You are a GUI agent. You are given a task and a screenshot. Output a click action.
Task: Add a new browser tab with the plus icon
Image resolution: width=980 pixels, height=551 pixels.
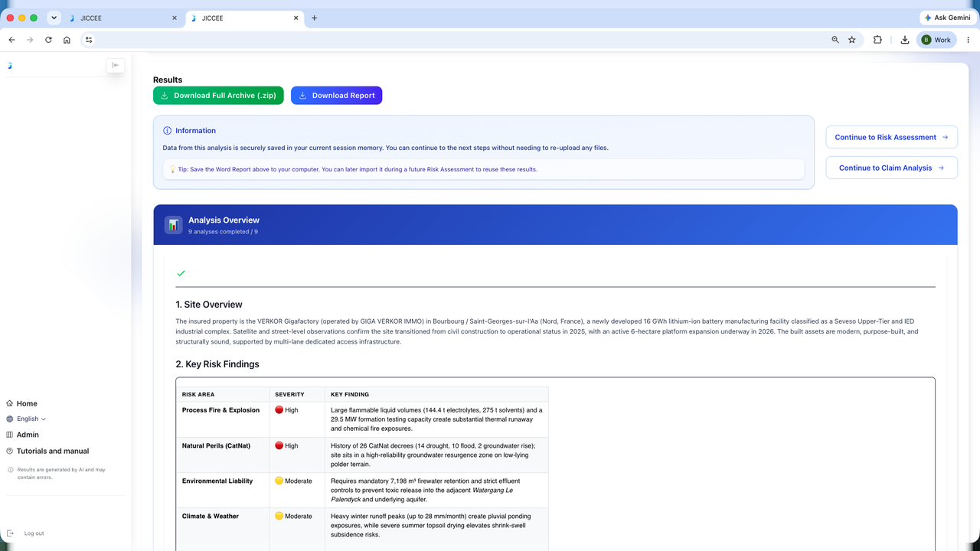click(314, 18)
